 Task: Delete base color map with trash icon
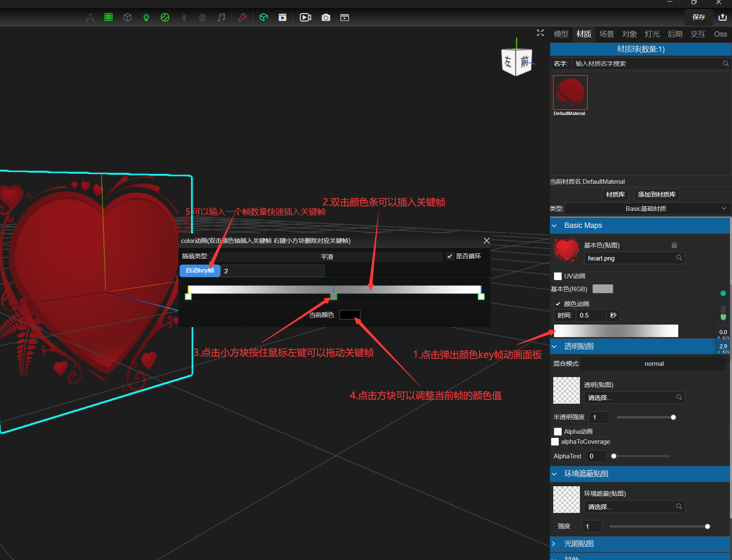(674, 245)
